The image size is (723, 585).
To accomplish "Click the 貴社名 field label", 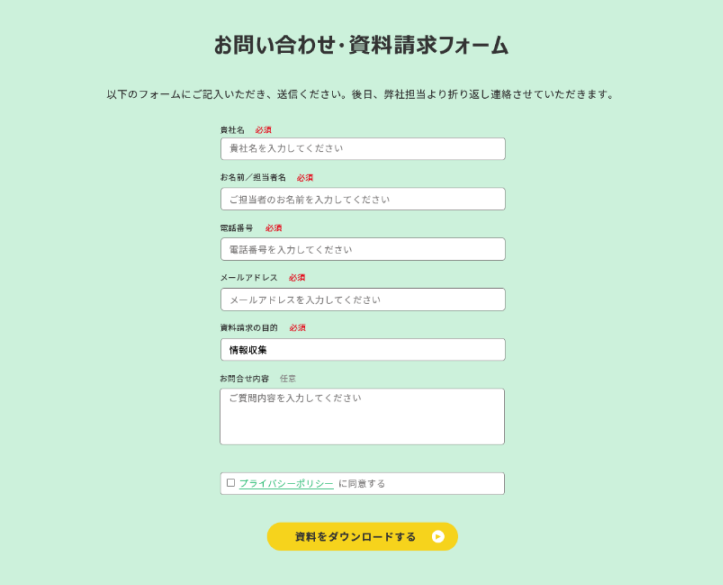I will 232,130.
